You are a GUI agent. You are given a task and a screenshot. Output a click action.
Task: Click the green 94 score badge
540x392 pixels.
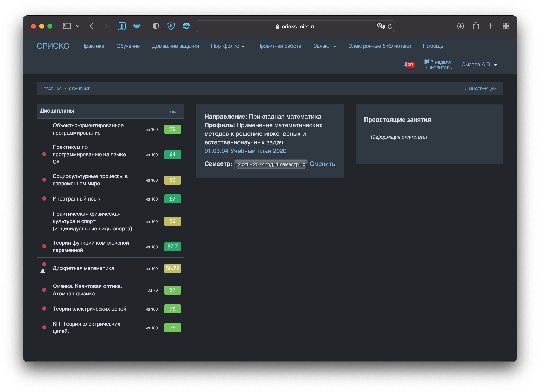tap(172, 154)
